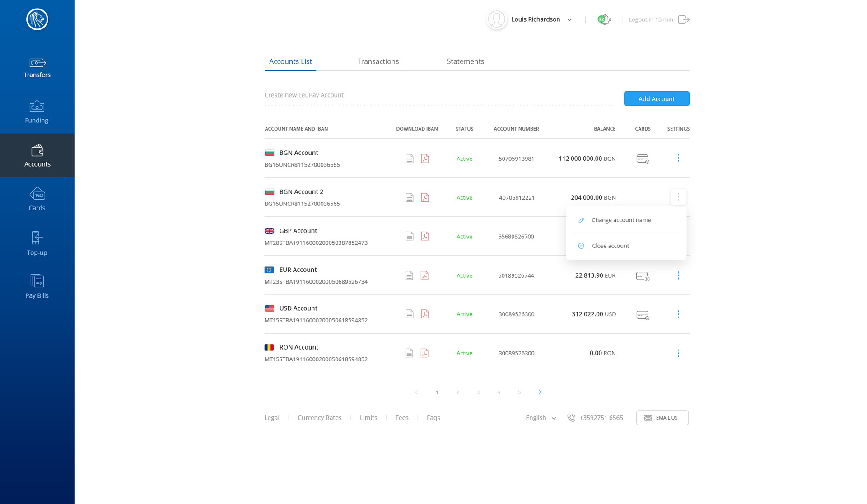Open the settings menu for the RON Account
The image size is (867, 504).
(x=678, y=353)
